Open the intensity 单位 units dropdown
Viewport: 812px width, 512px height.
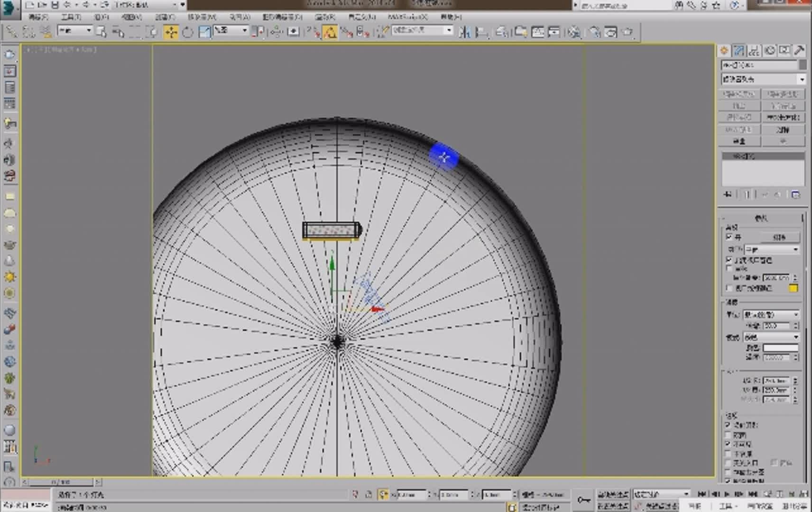click(x=771, y=314)
